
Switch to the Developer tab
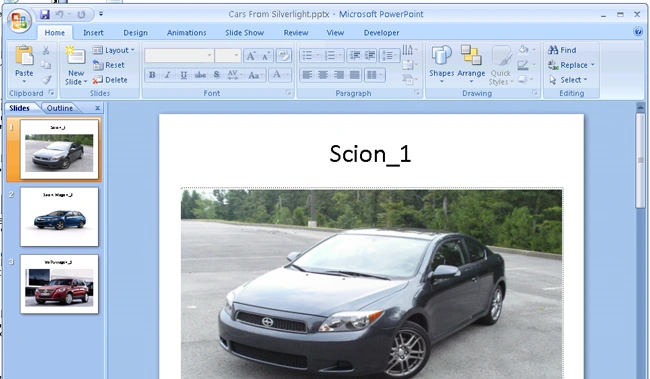[381, 33]
